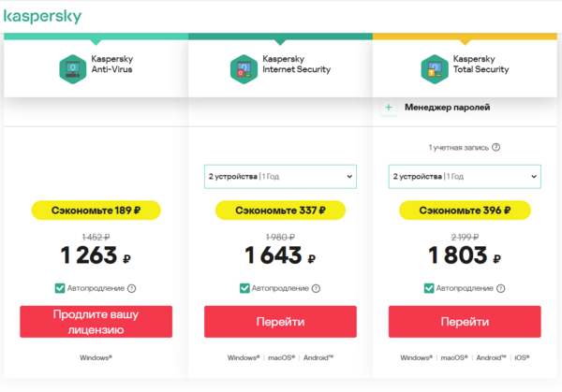Open the Kaspersky Total Security tab header
Screen dimensions: 562x392
click(x=465, y=65)
